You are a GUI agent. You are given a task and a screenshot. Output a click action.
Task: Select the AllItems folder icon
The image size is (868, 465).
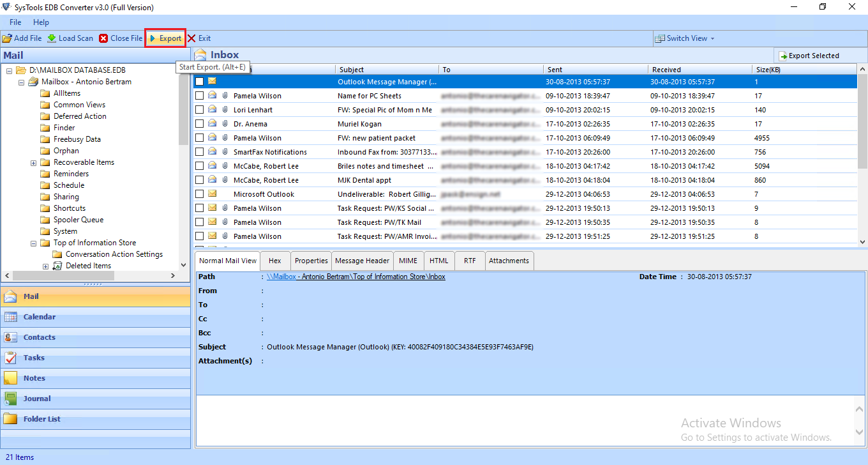45,93
